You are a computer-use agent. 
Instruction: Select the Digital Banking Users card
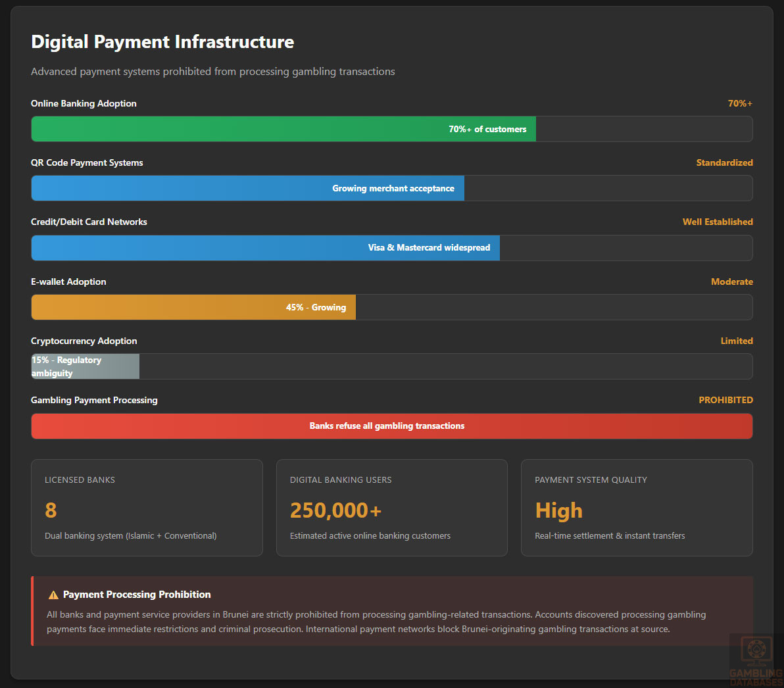tap(391, 507)
